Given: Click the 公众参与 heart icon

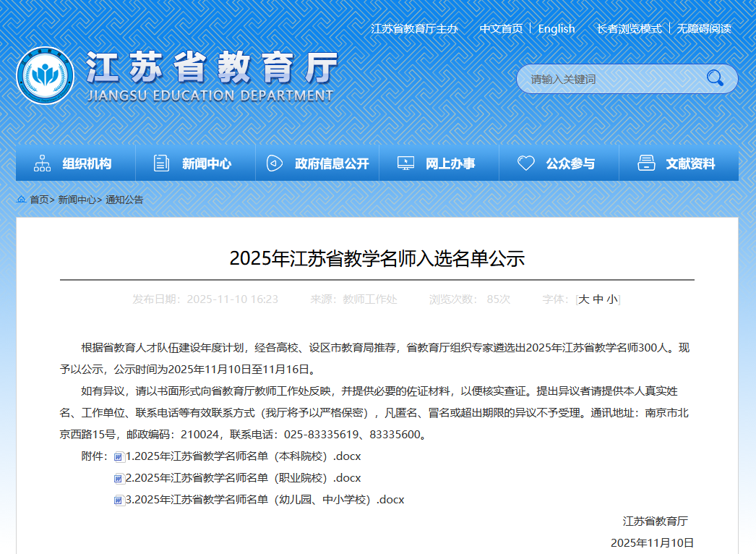Looking at the screenshot, I should point(525,163).
